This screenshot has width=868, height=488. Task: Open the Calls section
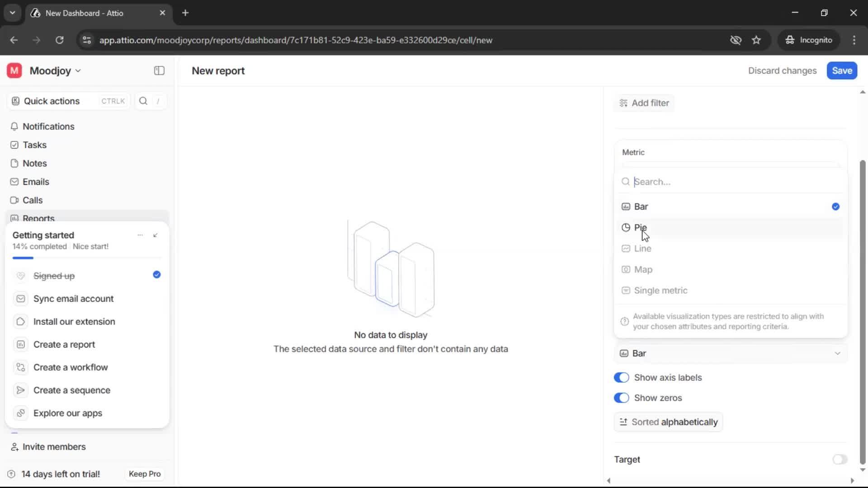coord(32,200)
